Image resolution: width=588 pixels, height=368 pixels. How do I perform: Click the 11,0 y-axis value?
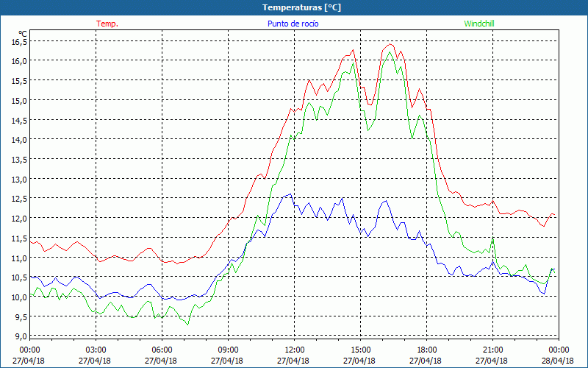point(19,258)
